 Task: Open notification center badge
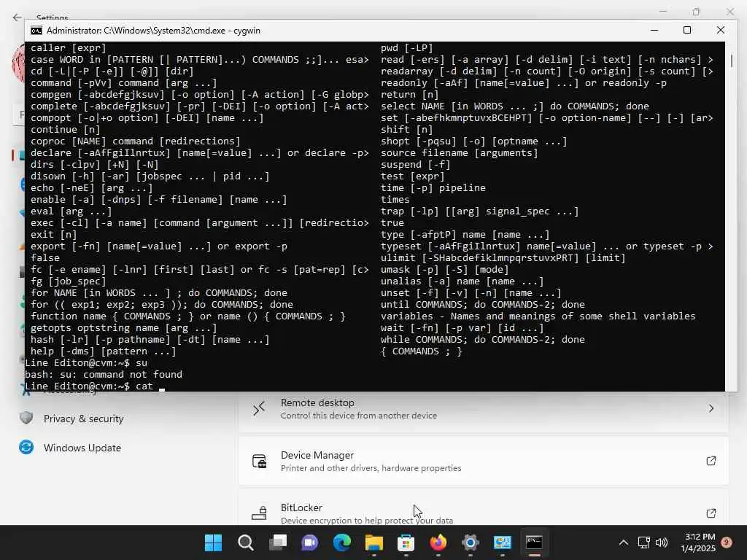click(x=727, y=542)
